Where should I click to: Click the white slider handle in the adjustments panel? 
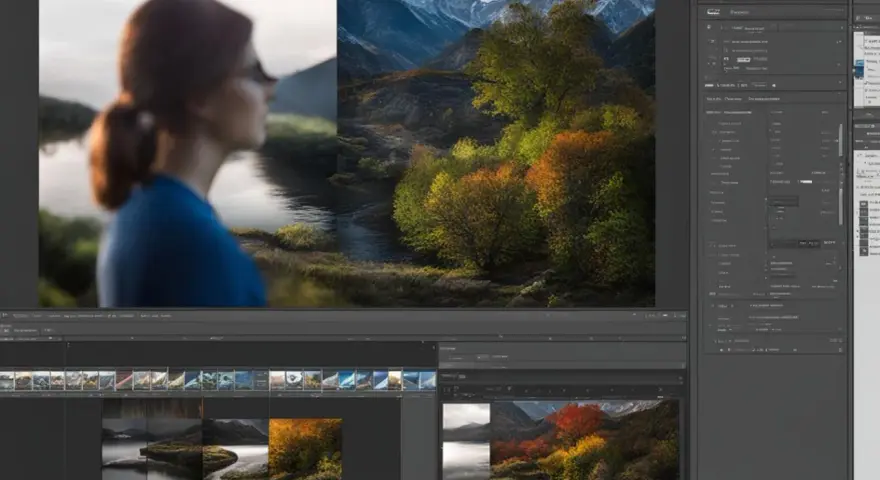point(806,182)
